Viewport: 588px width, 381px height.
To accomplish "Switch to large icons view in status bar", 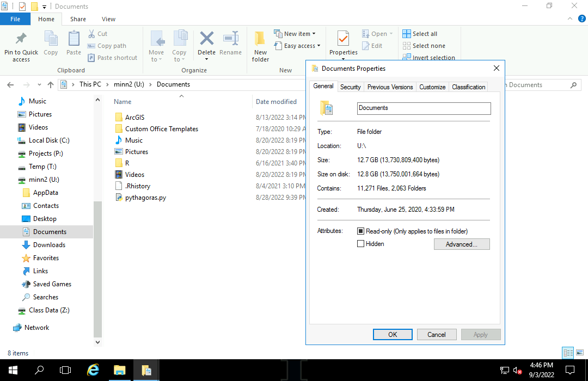I will point(579,353).
